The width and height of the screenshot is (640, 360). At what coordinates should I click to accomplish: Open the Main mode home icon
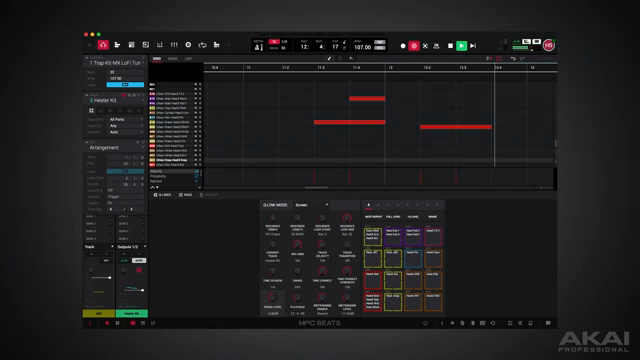click(103, 45)
